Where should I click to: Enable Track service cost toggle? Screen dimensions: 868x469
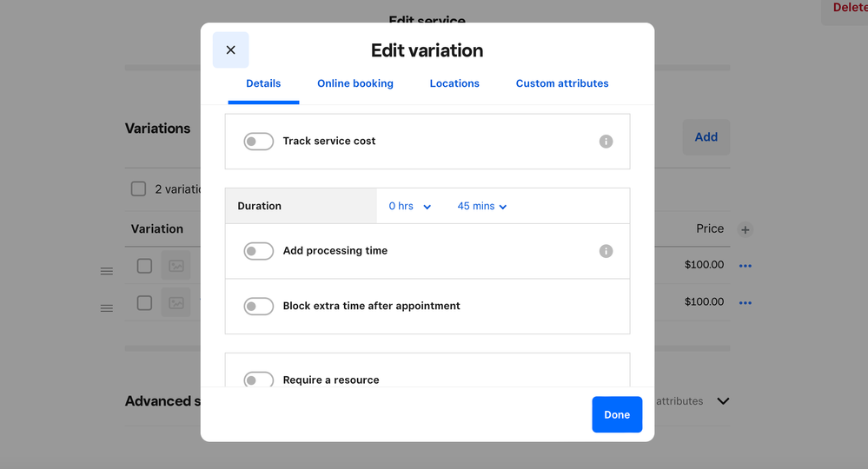pos(258,142)
